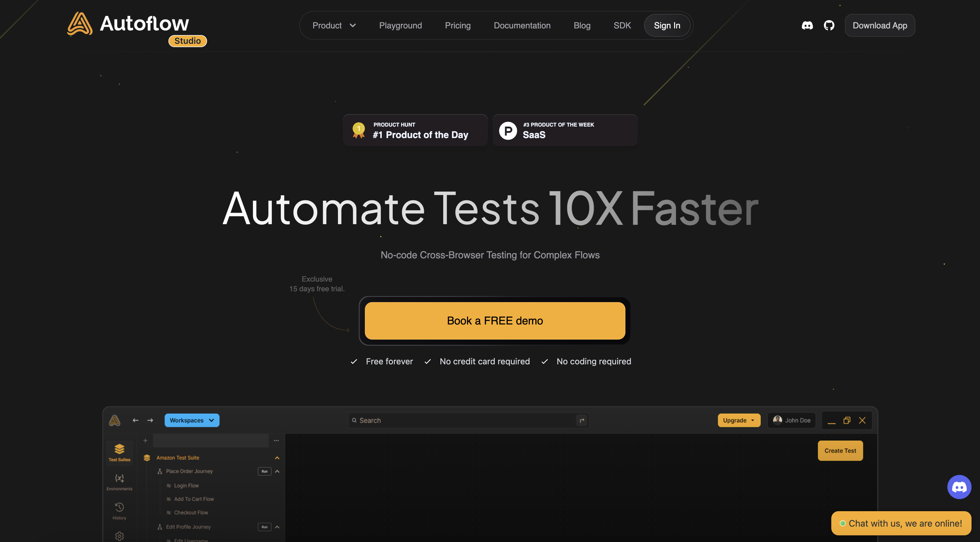Click Add To Cart Flow wave icon
The height and width of the screenshot is (542, 980).
coord(169,499)
